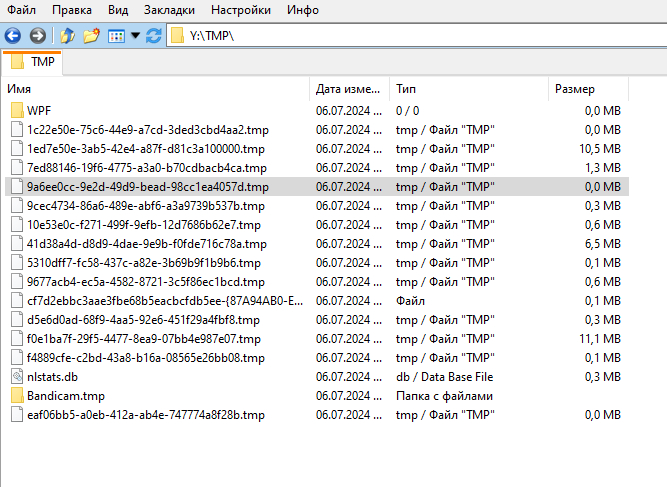Click file icon of 7ed88146-19f6 tmp file
Image resolution: width=667 pixels, height=487 pixels.
(x=17, y=168)
